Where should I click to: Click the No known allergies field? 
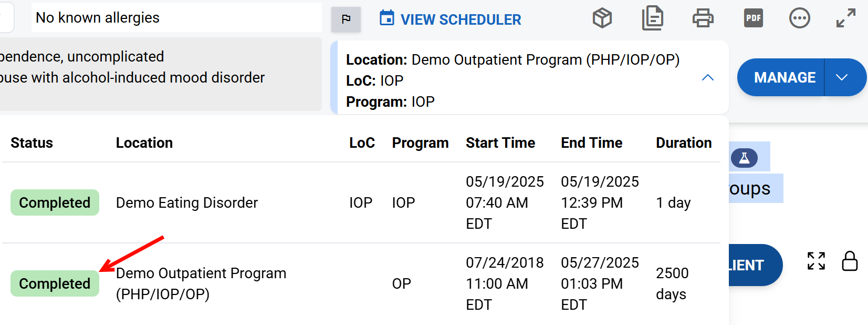click(x=176, y=18)
